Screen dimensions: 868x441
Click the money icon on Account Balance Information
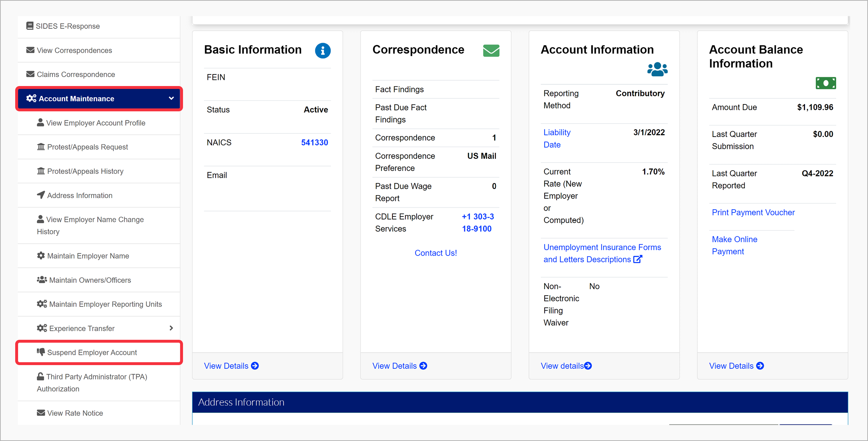click(x=826, y=83)
